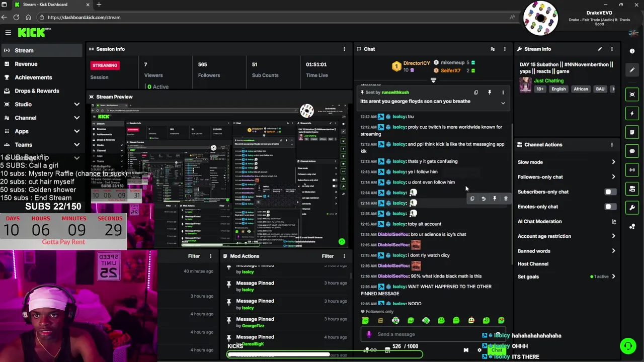
Task: Click DirectorICY in the chat leaderboard
Action: [417, 63]
